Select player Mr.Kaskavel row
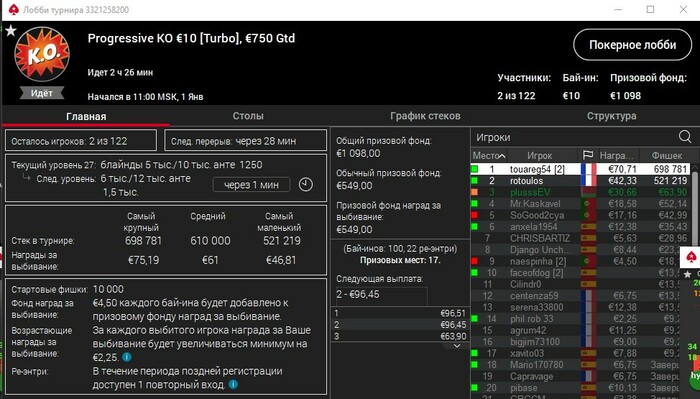This screenshot has height=399, width=700. (x=580, y=204)
